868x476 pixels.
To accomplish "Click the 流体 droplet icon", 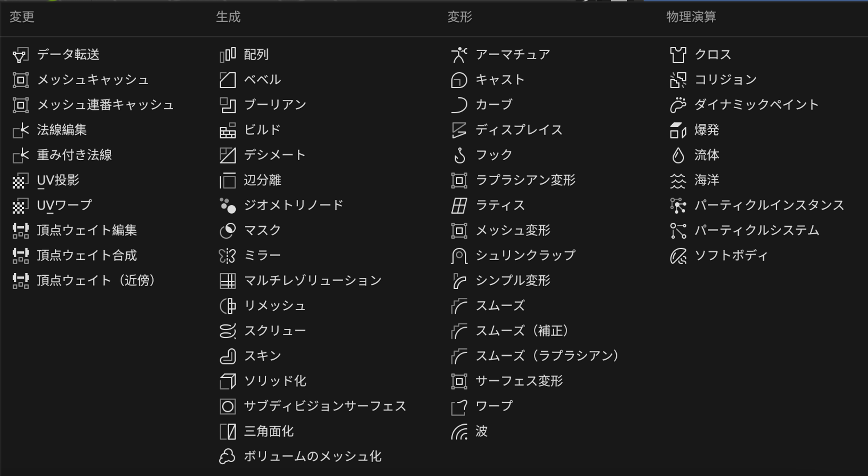I will (x=678, y=155).
